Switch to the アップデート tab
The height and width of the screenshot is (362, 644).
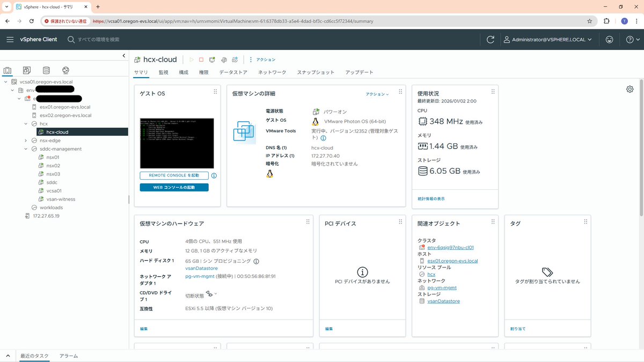point(359,72)
